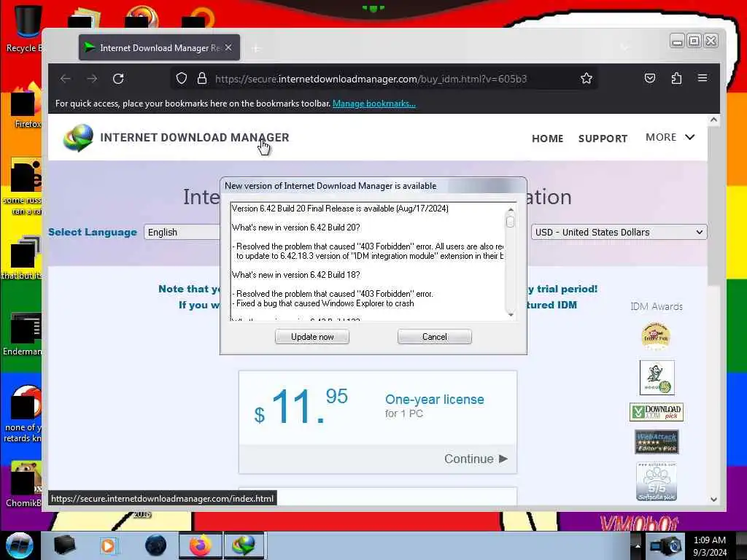This screenshot has width=747, height=560.
Task: Click the shield tracking protection icon
Action: click(x=182, y=79)
